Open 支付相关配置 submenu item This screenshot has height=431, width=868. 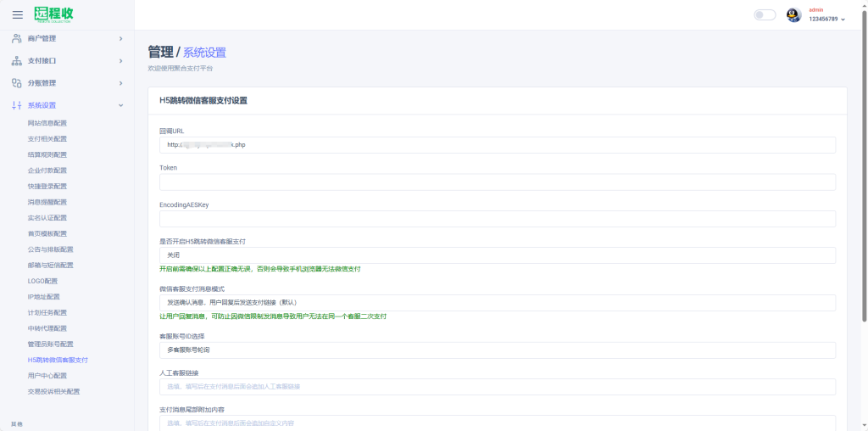point(47,139)
